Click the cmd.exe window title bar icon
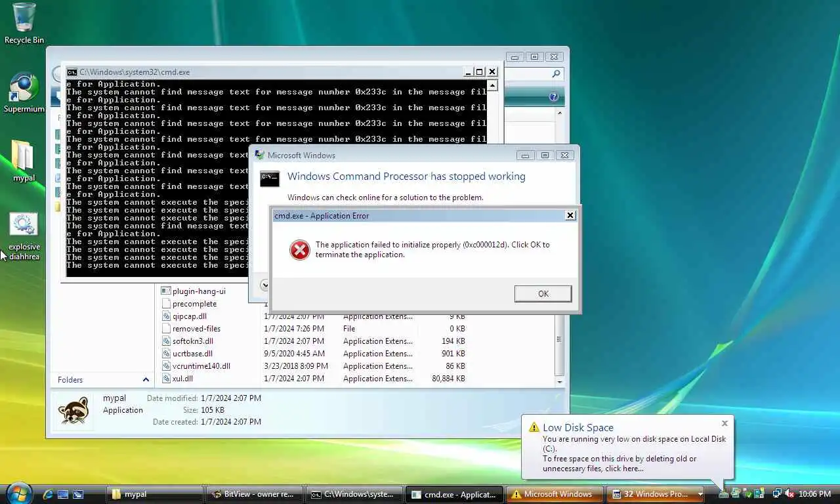Screen dimensions: 840x504 72,72
